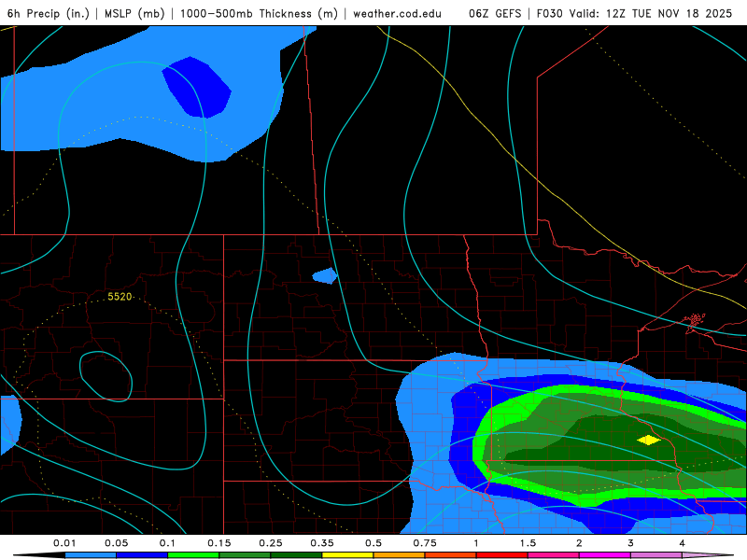The image size is (747, 560).
Task: Pick the darkest green 0.25–0.35 legend swatch
Action: pos(296,555)
